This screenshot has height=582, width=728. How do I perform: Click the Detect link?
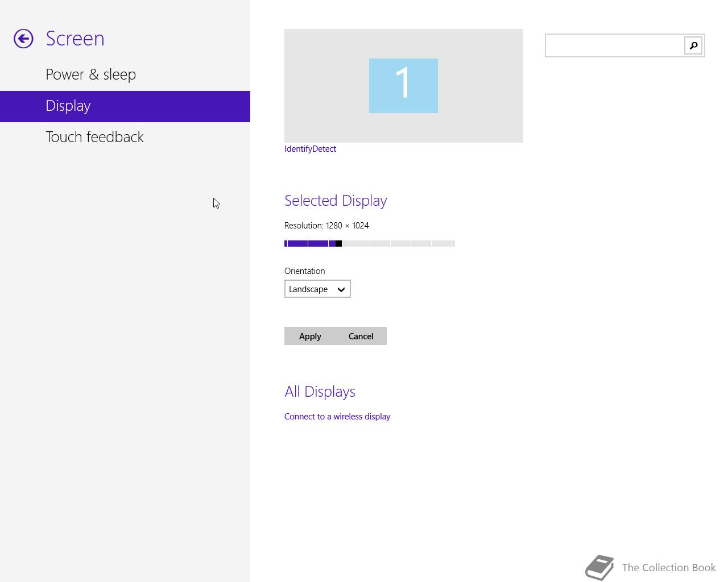pyautogui.click(x=324, y=149)
